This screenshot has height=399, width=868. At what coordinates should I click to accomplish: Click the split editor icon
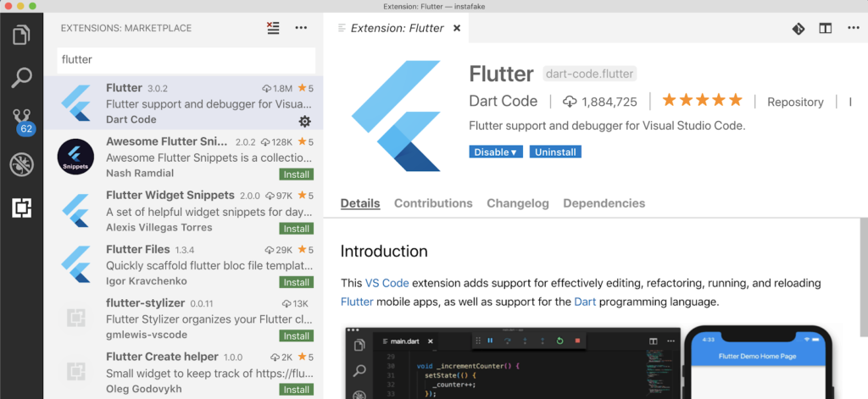pyautogui.click(x=825, y=28)
